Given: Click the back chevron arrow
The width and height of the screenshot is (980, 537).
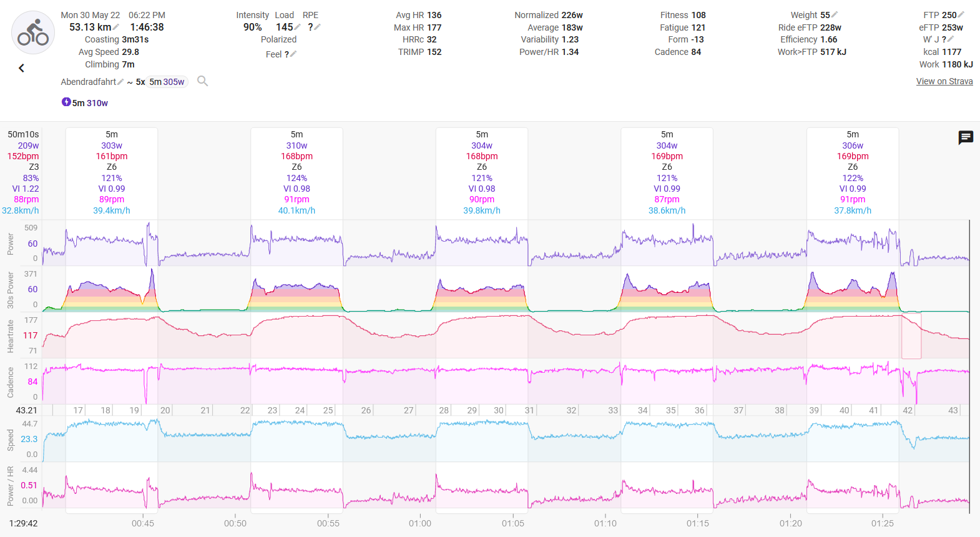Looking at the screenshot, I should click(x=21, y=68).
